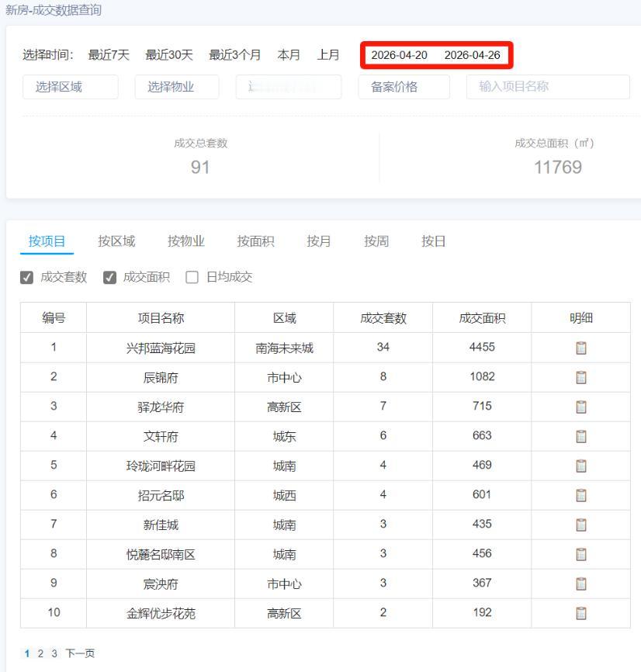
Task: Open 悦麓名邸南区 detail clipboard icon
Action: [580, 554]
